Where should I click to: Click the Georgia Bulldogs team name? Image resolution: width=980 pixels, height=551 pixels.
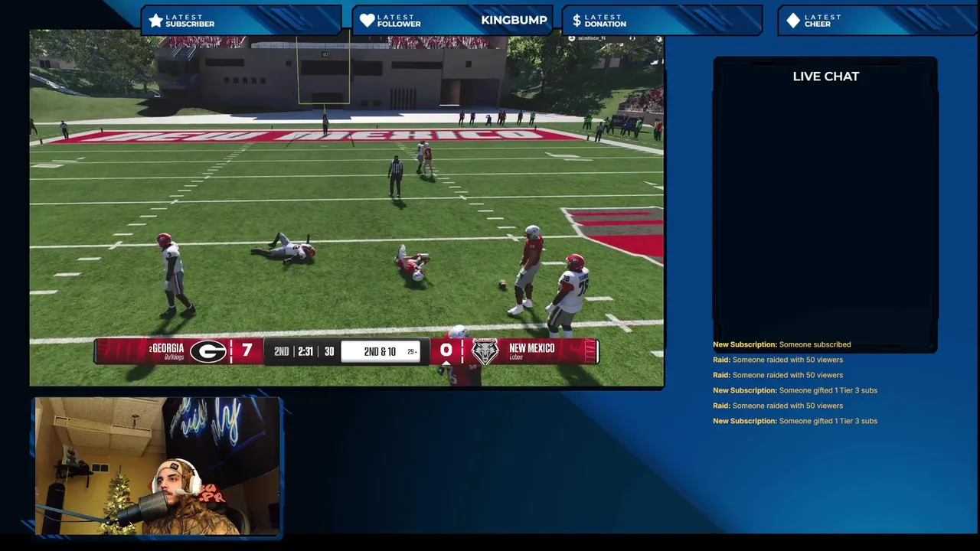click(x=167, y=351)
